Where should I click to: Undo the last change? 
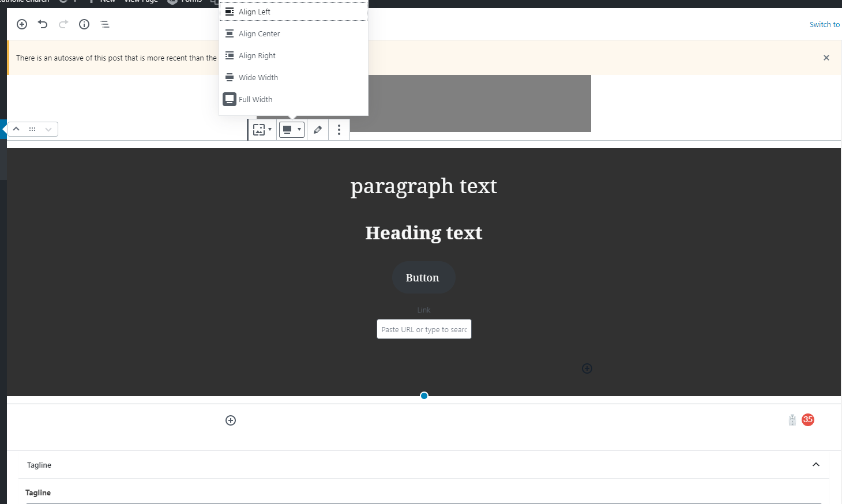[43, 24]
